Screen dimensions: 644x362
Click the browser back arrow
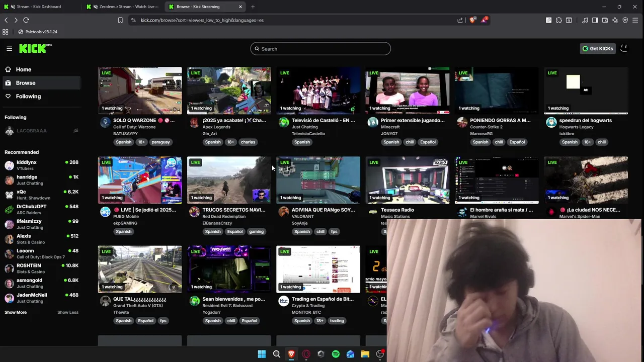[6, 20]
